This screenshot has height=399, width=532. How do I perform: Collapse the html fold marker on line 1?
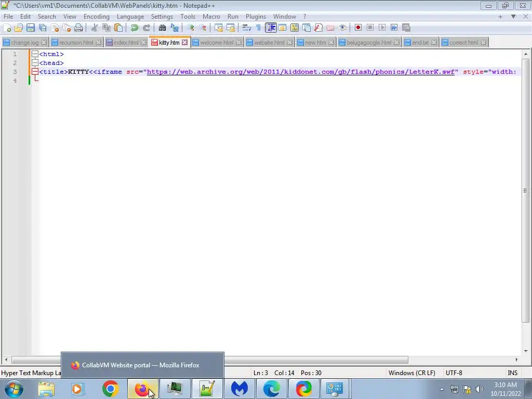[x=35, y=54]
